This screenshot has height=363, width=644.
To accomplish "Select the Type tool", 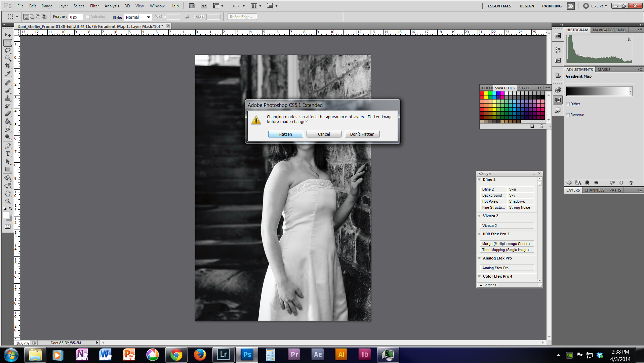I will click(x=8, y=154).
